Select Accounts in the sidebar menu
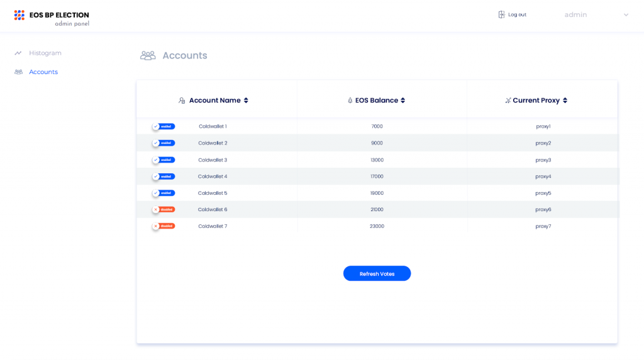Viewport: 644px width, 360px height. 43,72
